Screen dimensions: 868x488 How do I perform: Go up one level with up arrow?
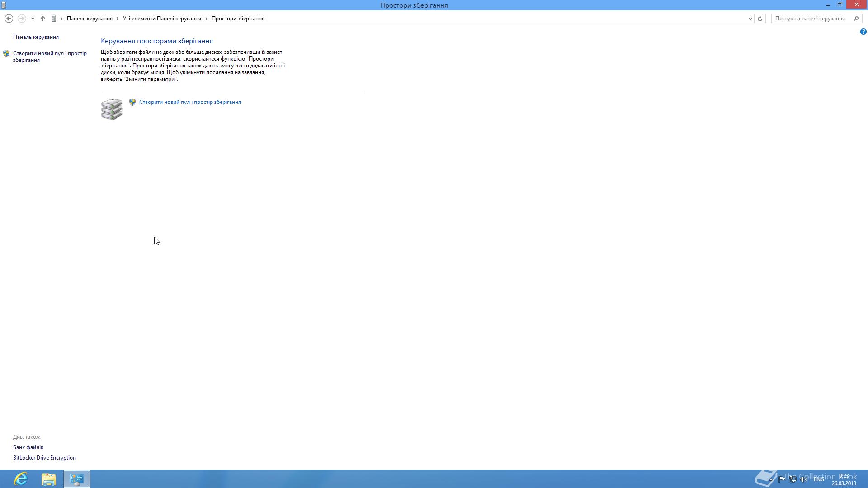pos(43,19)
